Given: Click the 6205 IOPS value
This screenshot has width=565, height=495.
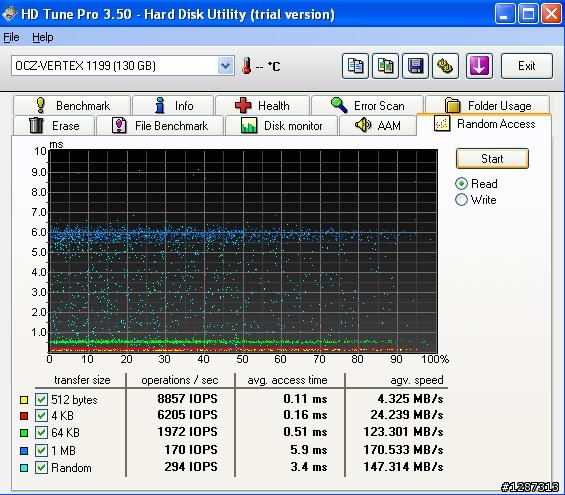Looking at the screenshot, I should 187,415.
